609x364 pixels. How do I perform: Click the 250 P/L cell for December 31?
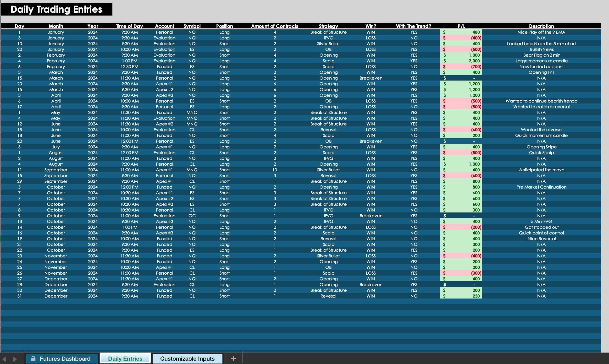click(461, 296)
